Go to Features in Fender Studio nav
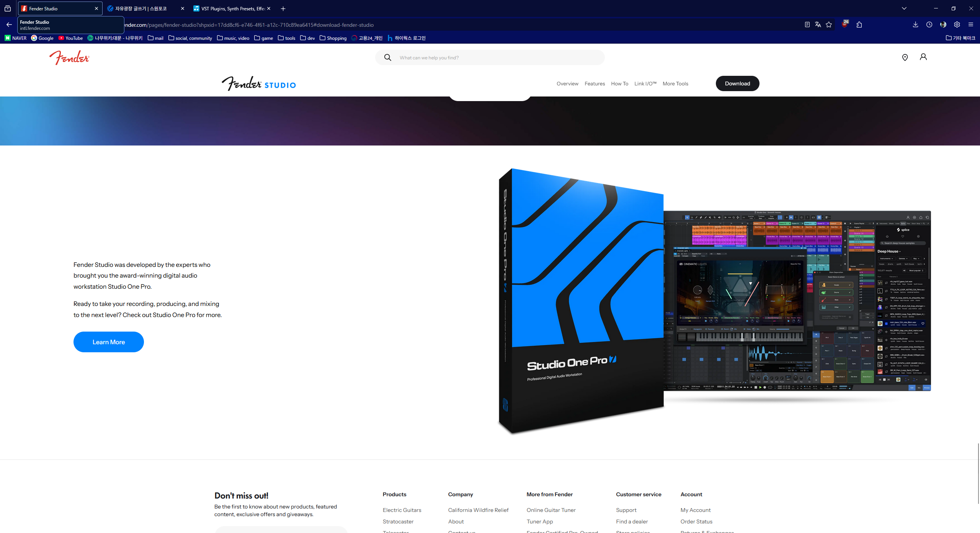This screenshot has width=980, height=533. 595,83
